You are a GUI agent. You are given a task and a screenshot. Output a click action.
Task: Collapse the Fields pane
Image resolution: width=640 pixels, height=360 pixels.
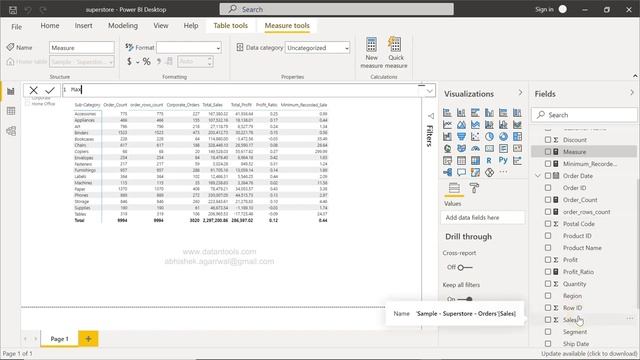click(631, 93)
